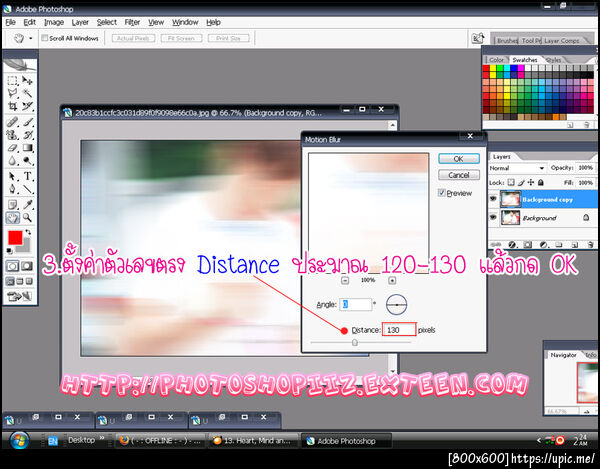Select the Crop tool
Image resolution: width=600 pixels, height=469 pixels.
tap(12, 106)
